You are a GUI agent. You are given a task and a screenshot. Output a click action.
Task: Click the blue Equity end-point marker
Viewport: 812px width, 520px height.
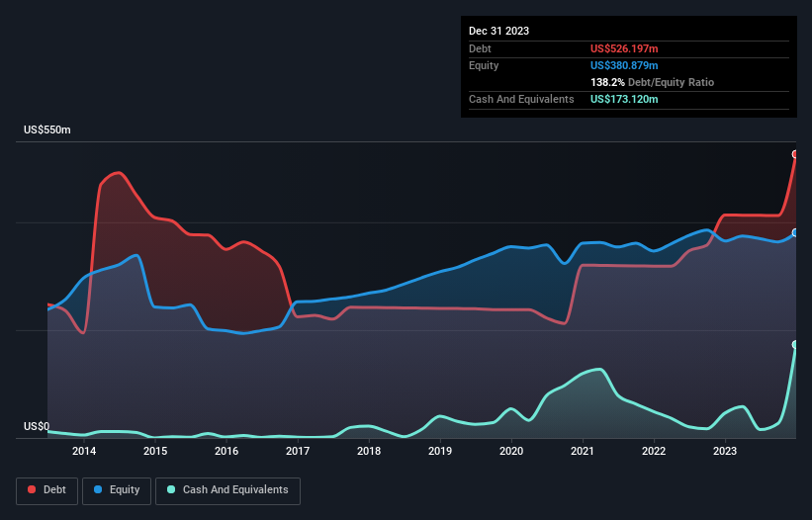[795, 233]
